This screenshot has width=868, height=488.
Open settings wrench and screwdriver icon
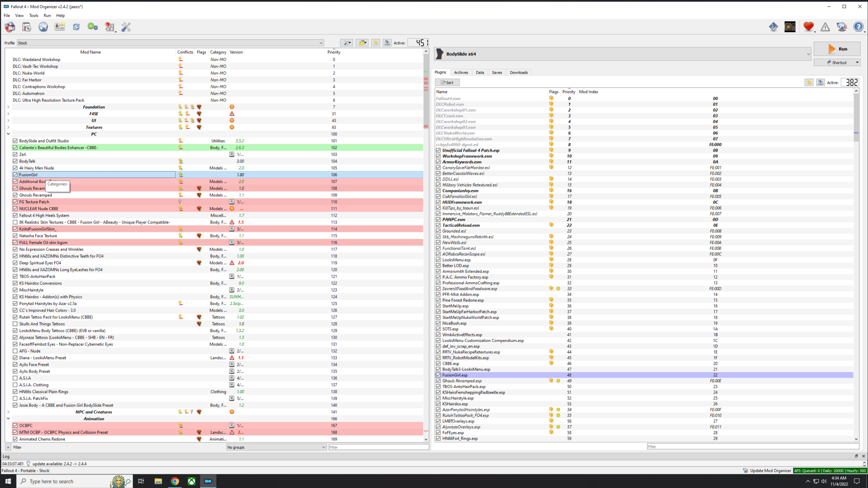pyautogui.click(x=126, y=27)
